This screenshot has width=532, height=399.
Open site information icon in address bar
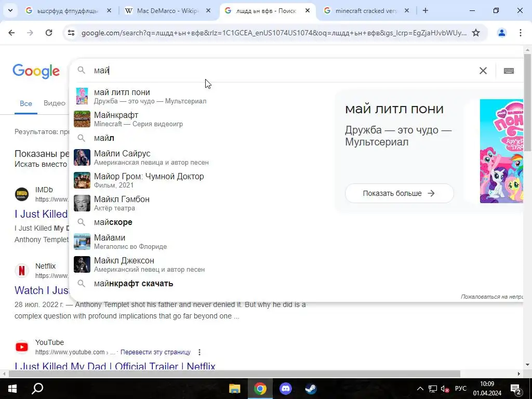tap(71, 33)
